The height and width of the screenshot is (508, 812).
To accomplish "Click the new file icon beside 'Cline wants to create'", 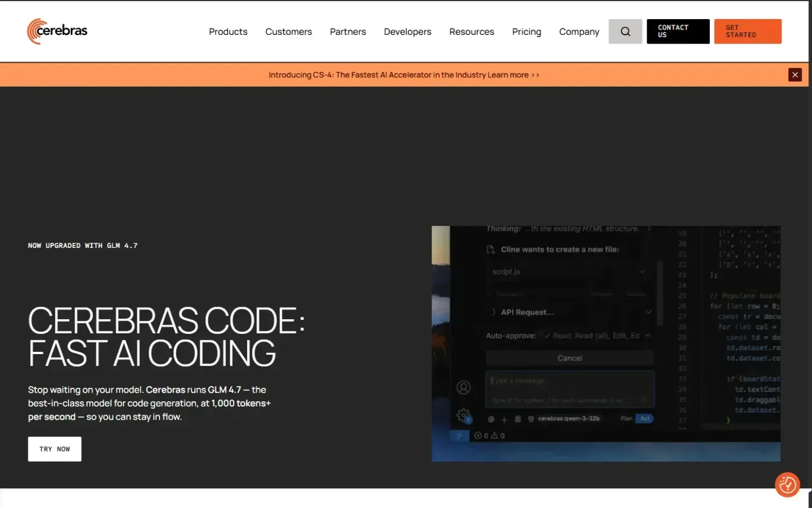I will tap(491, 250).
